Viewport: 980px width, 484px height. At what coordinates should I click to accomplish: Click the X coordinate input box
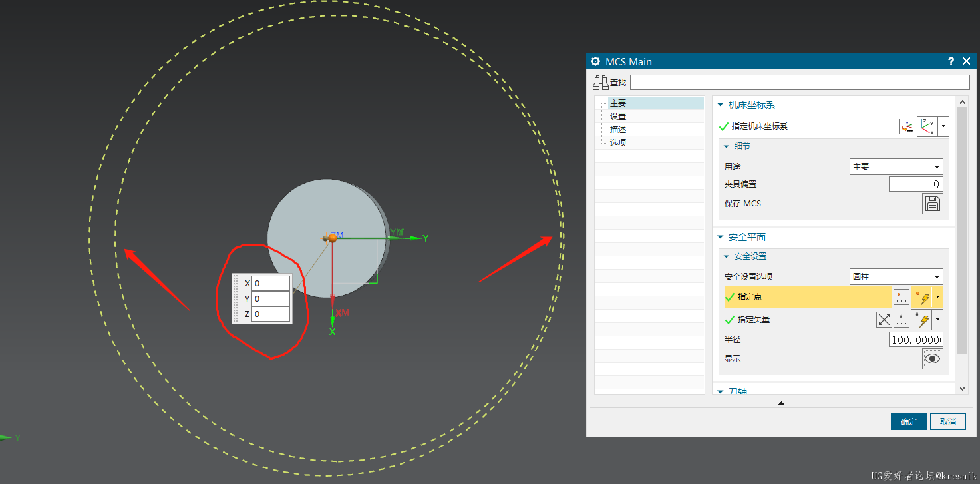point(271,283)
